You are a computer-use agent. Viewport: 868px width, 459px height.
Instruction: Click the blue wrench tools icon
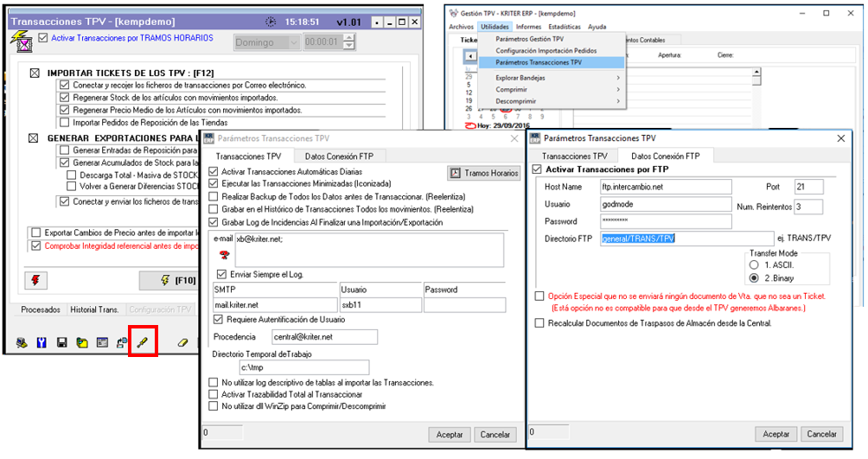[41, 342]
